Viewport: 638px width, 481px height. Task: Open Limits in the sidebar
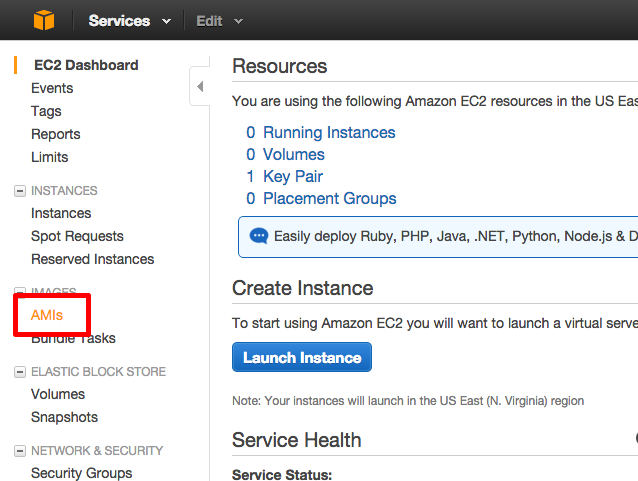point(50,157)
